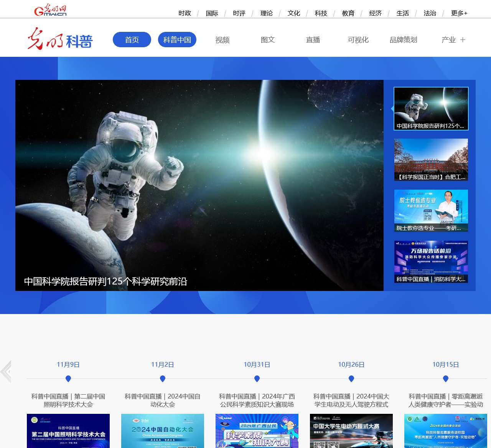Open link 第二届中国照明科学技术大会
The width and height of the screenshot is (491, 448).
click(68, 400)
